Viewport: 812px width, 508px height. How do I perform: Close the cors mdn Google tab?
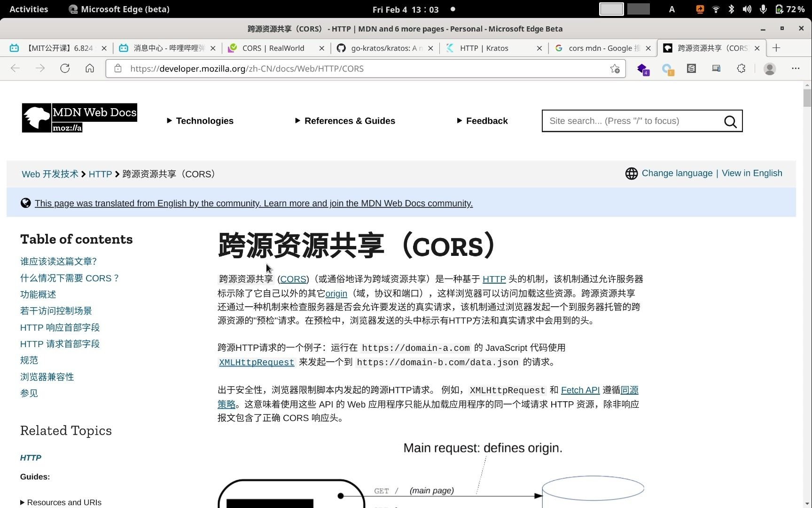tap(648, 48)
